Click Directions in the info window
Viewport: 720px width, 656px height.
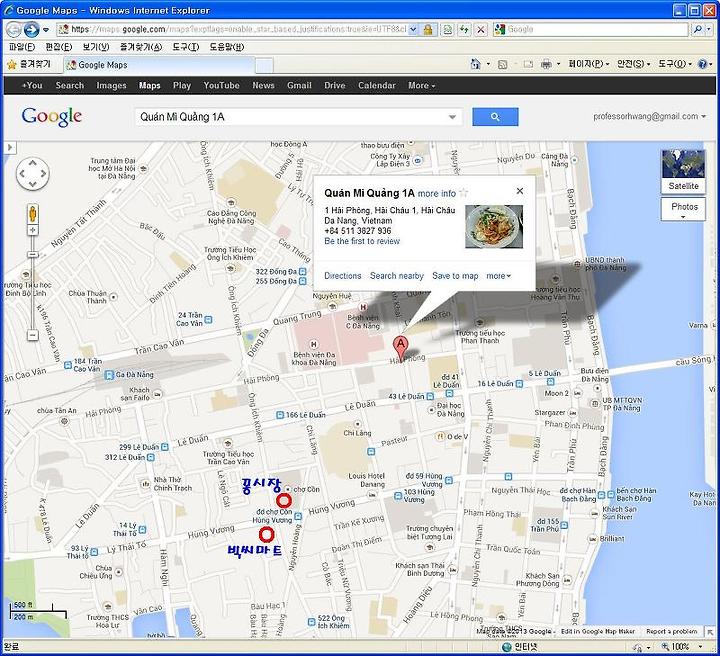tap(343, 276)
